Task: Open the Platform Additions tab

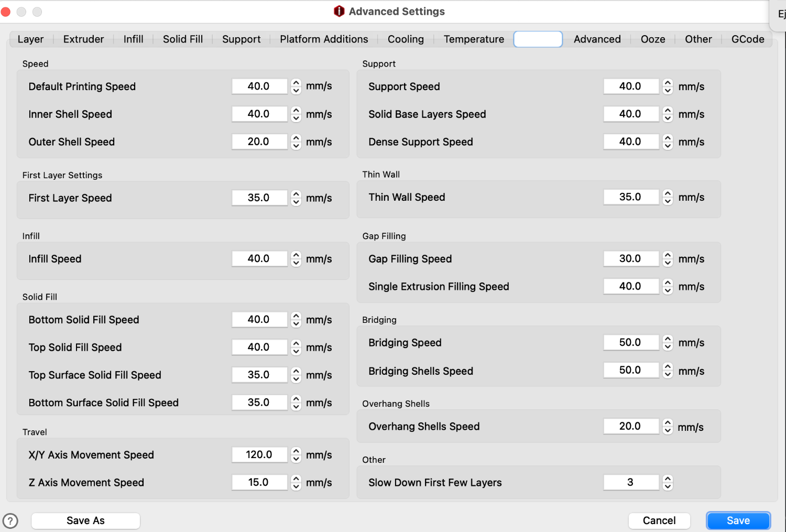Action: pyautogui.click(x=324, y=39)
